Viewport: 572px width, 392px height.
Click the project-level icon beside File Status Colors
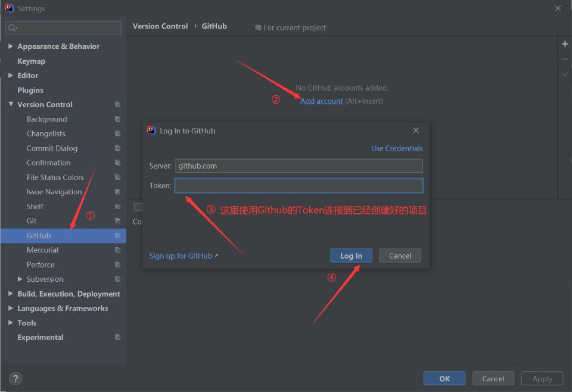click(117, 177)
